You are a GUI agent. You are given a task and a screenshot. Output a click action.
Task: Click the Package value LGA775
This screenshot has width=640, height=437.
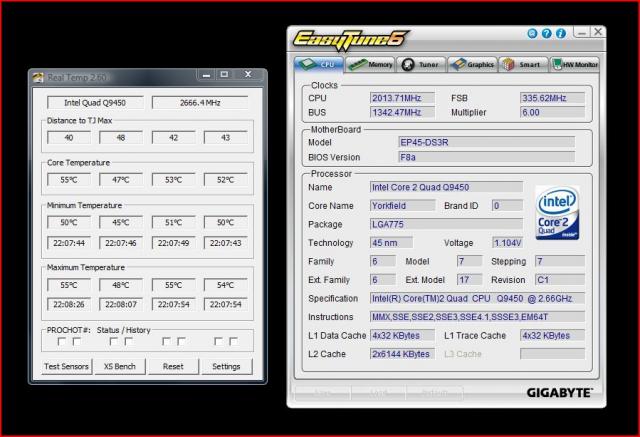coord(446,224)
